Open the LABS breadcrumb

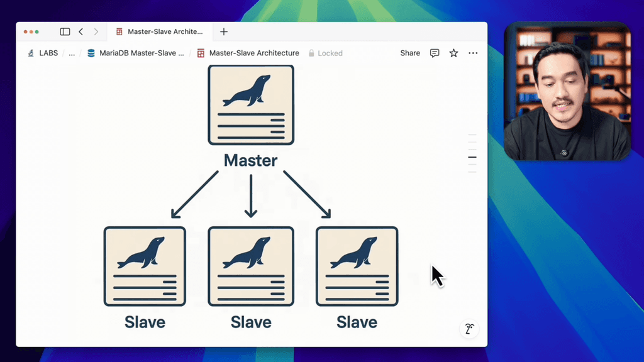[x=43, y=53]
